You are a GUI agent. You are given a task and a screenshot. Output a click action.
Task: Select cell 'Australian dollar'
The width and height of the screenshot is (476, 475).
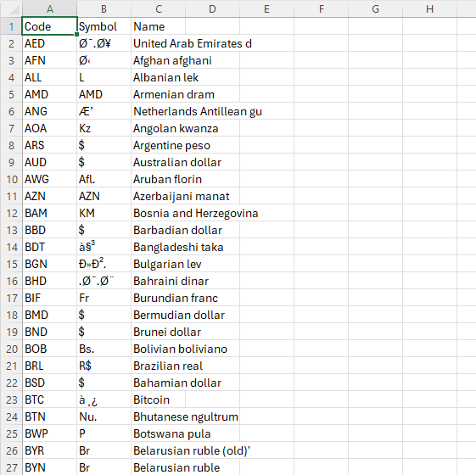click(158, 162)
